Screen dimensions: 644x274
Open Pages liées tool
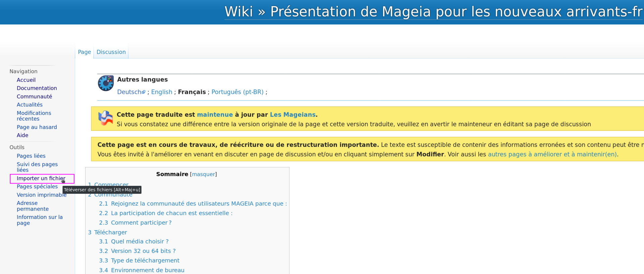[x=31, y=156]
